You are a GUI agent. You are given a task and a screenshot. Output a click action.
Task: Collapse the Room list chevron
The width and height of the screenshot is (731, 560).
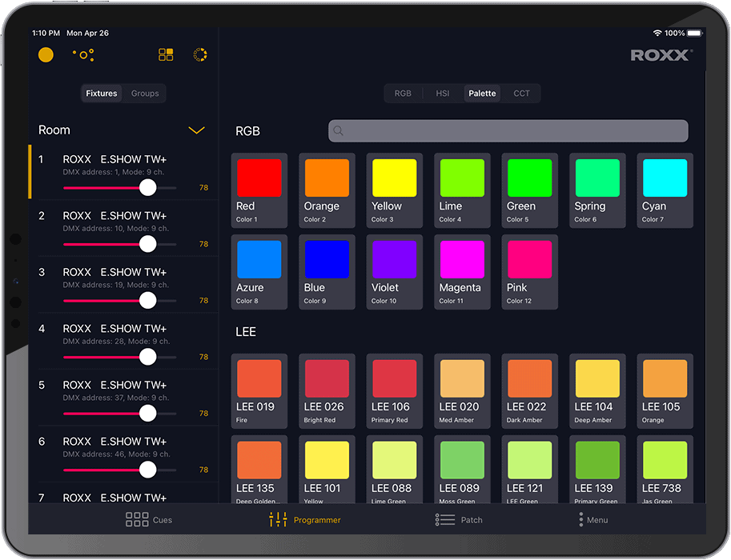pos(196,130)
